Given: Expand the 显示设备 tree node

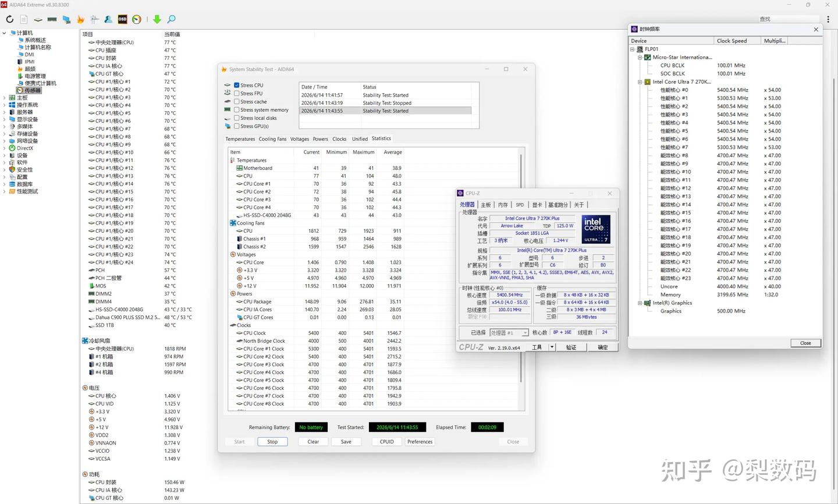Looking at the screenshot, I should click(4, 119).
